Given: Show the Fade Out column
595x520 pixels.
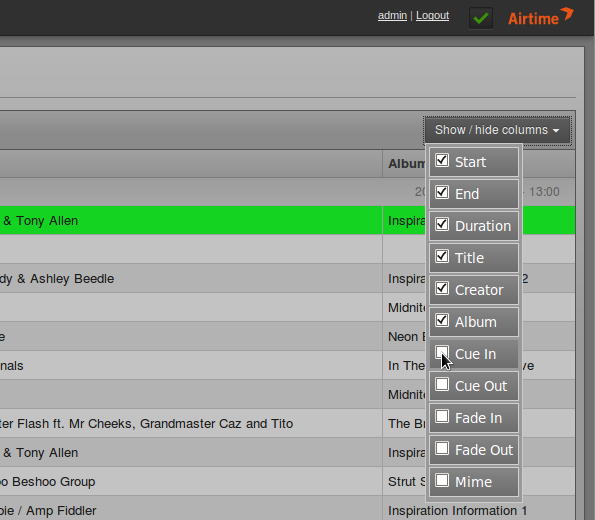Looking at the screenshot, I should 442,448.
